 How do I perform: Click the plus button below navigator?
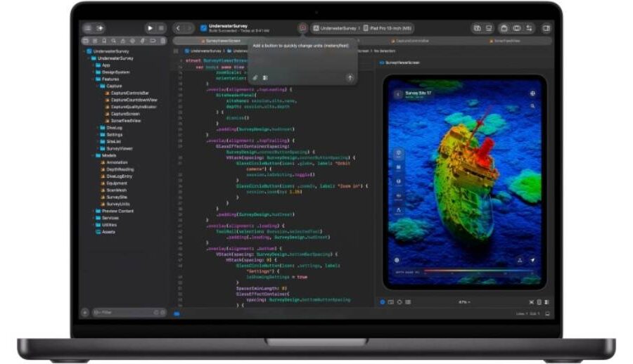(85, 312)
